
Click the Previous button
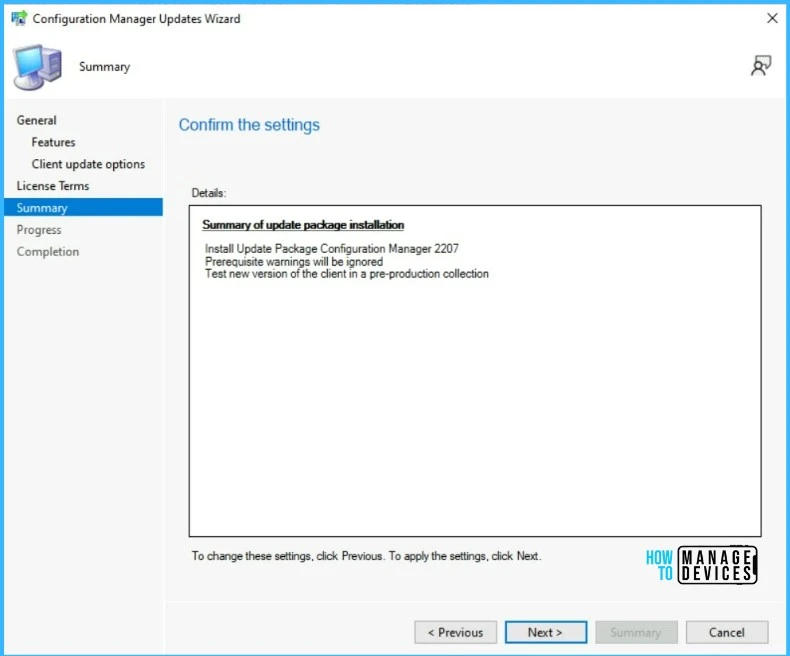455,632
